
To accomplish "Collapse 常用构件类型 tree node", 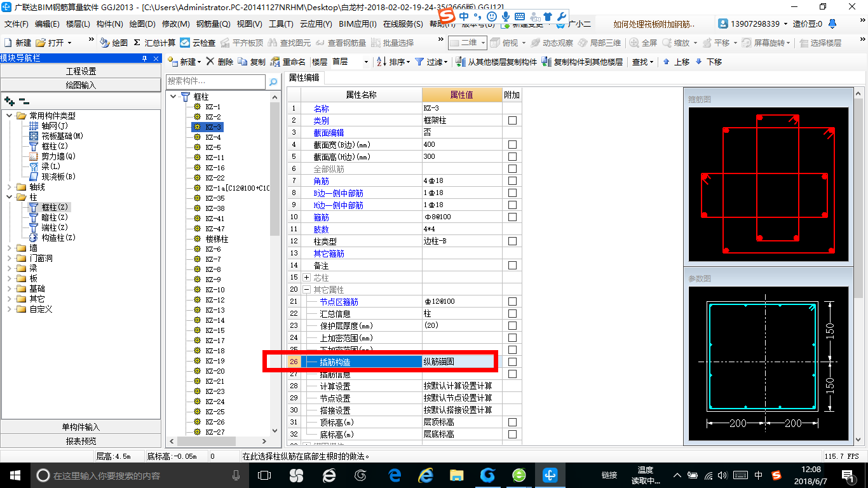I will 9,116.
